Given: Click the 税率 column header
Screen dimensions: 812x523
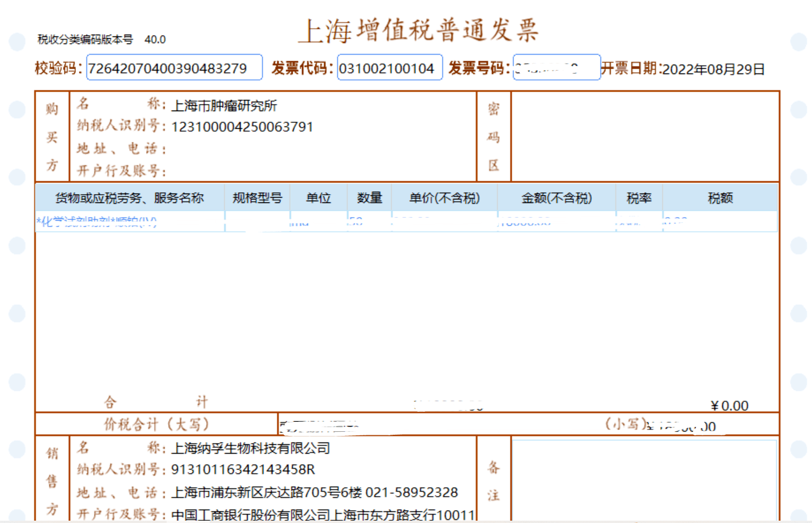Looking at the screenshot, I should [x=639, y=198].
